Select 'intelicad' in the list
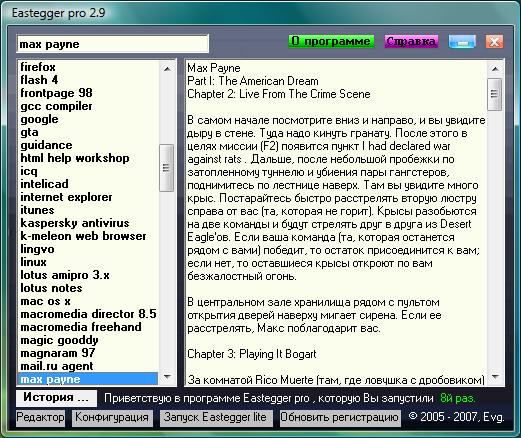 pyautogui.click(x=88, y=184)
